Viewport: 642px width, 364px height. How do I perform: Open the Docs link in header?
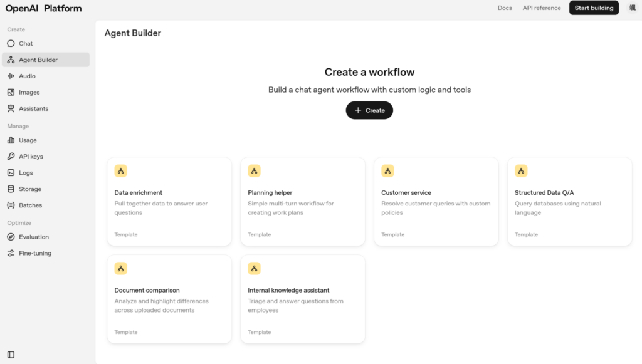coord(505,8)
